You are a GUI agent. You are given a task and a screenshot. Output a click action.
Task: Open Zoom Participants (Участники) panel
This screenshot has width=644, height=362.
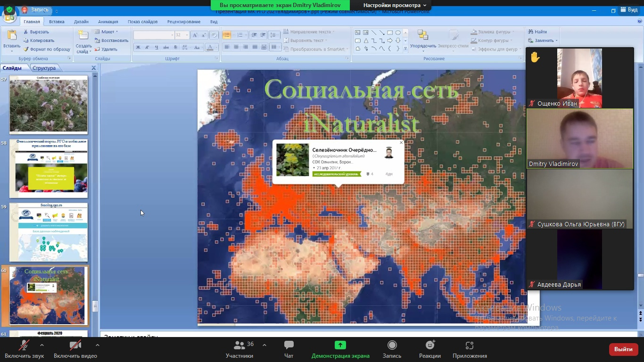[x=239, y=349]
